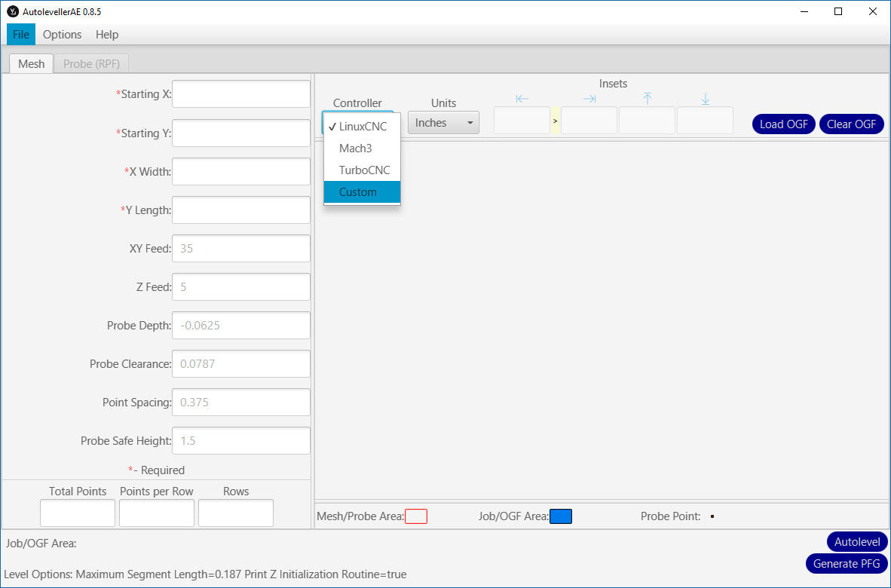Image resolution: width=891 pixels, height=588 pixels.
Task: Click the left inset arrow icon
Action: tap(522, 100)
